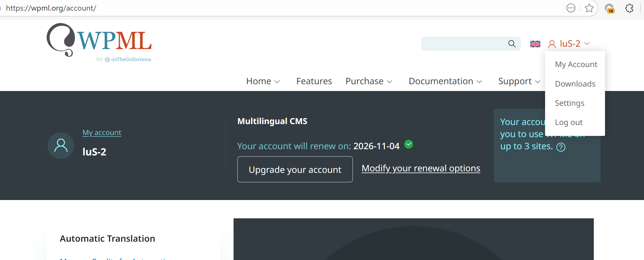Expand the Purchase menu dropdown
Image resolution: width=644 pixels, height=260 pixels.
point(369,81)
